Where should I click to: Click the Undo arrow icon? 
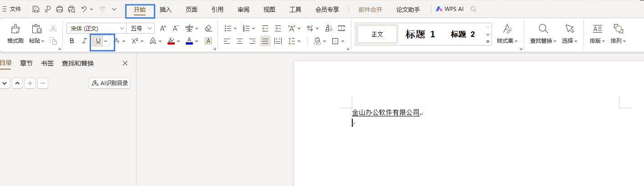(84, 9)
